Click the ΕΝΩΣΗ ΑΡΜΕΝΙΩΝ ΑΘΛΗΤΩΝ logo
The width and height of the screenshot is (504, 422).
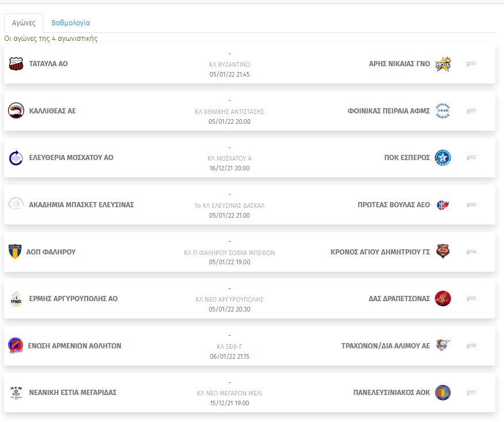(16, 345)
